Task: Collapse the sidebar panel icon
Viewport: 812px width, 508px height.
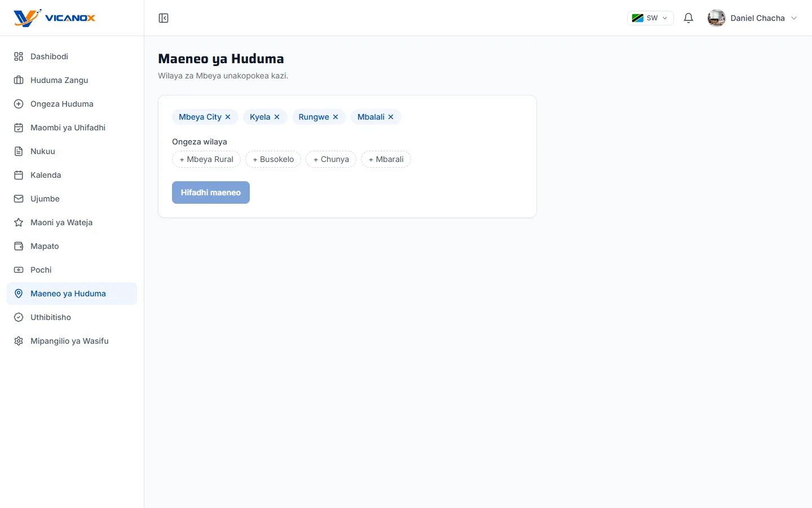Action: pos(164,18)
